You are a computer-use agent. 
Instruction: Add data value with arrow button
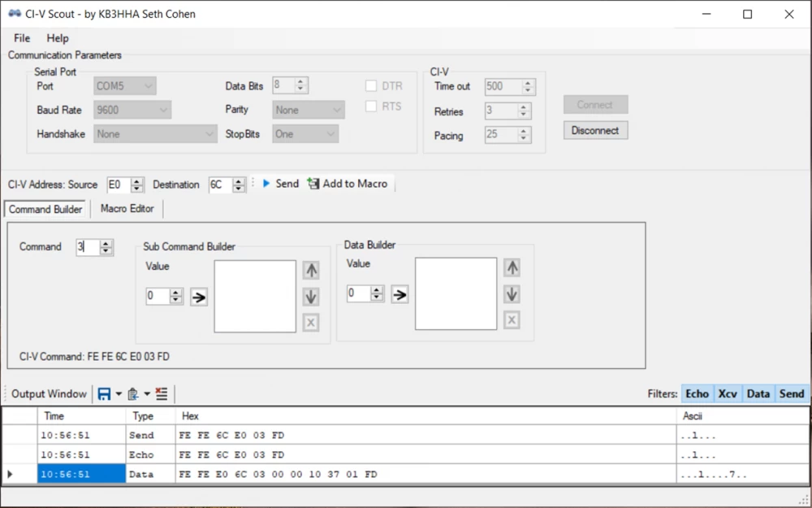point(400,295)
